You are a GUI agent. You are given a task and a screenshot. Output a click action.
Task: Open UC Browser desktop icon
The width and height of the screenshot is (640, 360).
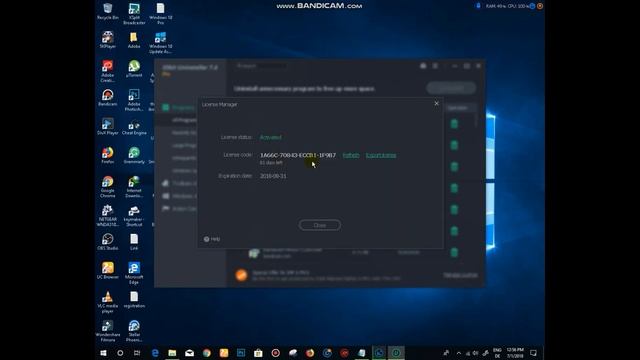(x=108, y=271)
